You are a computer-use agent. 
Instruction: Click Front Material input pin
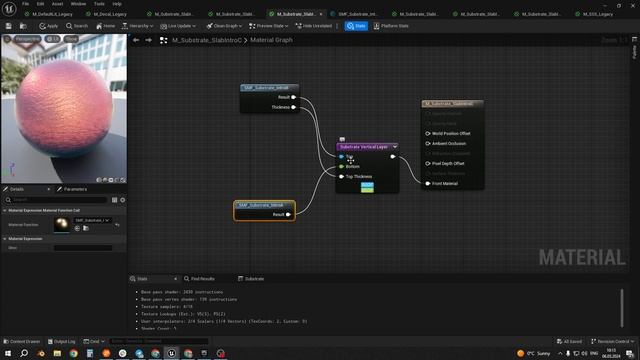427,183
